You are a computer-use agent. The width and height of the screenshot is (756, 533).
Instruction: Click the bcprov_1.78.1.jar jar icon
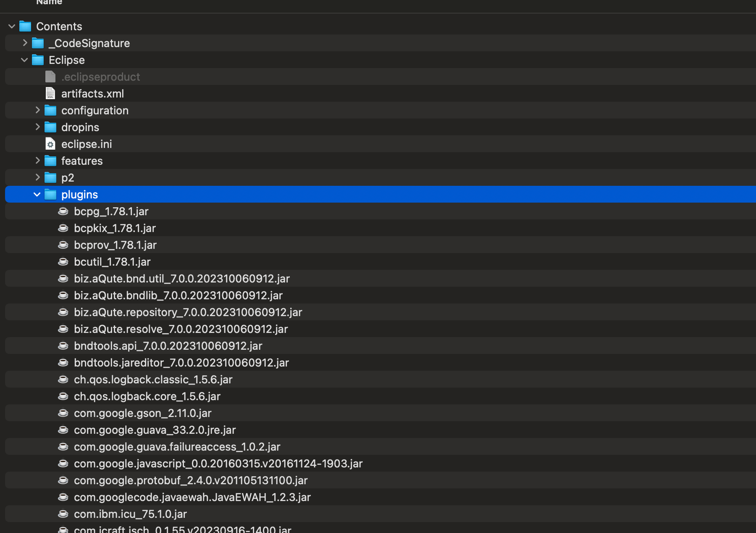point(63,245)
